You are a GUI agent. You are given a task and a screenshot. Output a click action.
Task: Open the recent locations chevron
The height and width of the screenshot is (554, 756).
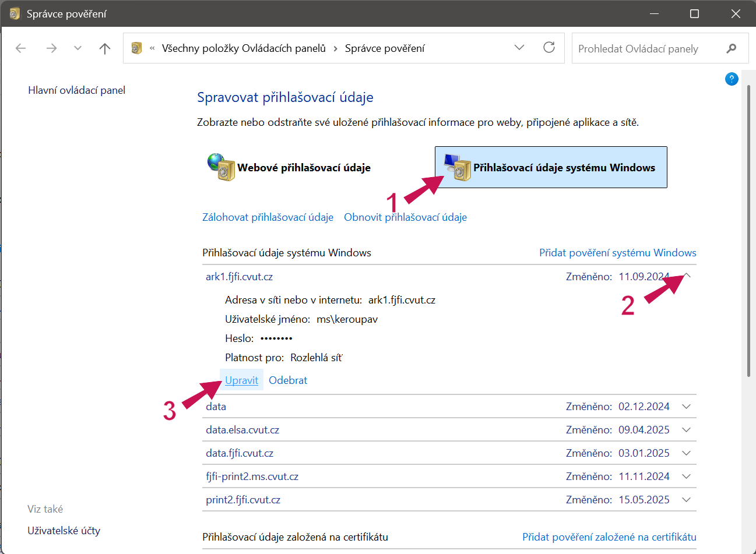(x=78, y=48)
